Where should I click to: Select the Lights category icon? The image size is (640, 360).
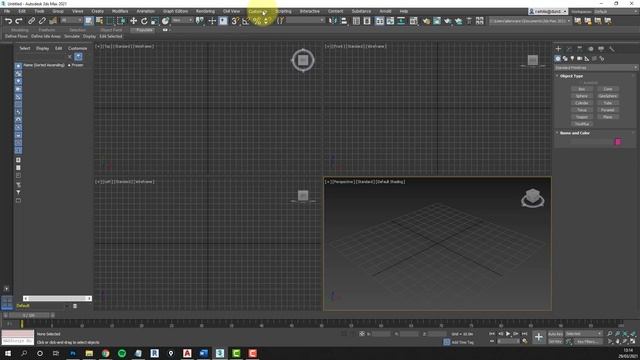tap(572, 59)
